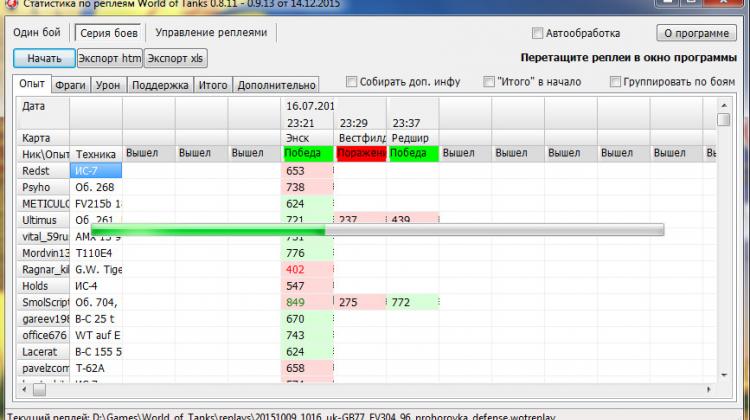The height and width of the screenshot is (420, 750).
Task: Click the red 402 experience value
Action: 307,269
